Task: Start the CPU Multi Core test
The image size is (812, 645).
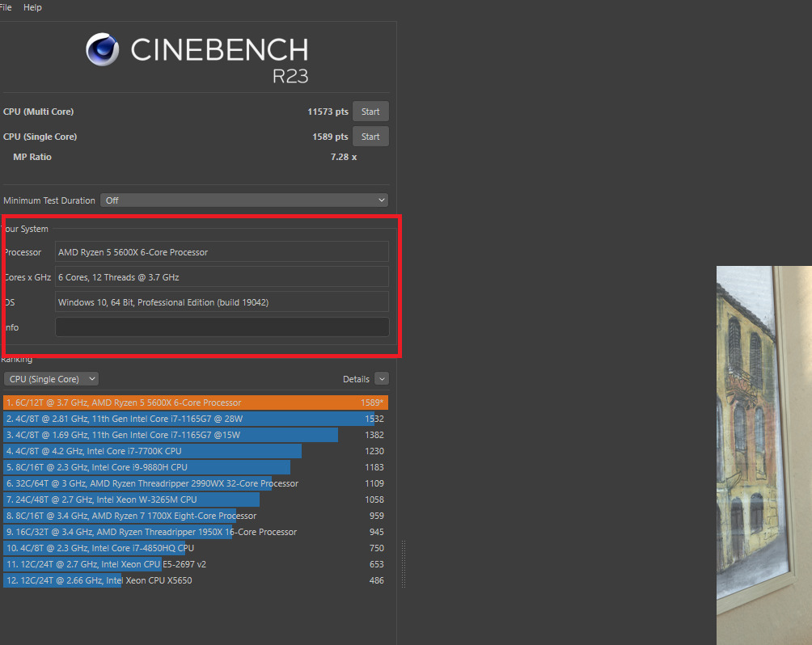Action: point(370,112)
